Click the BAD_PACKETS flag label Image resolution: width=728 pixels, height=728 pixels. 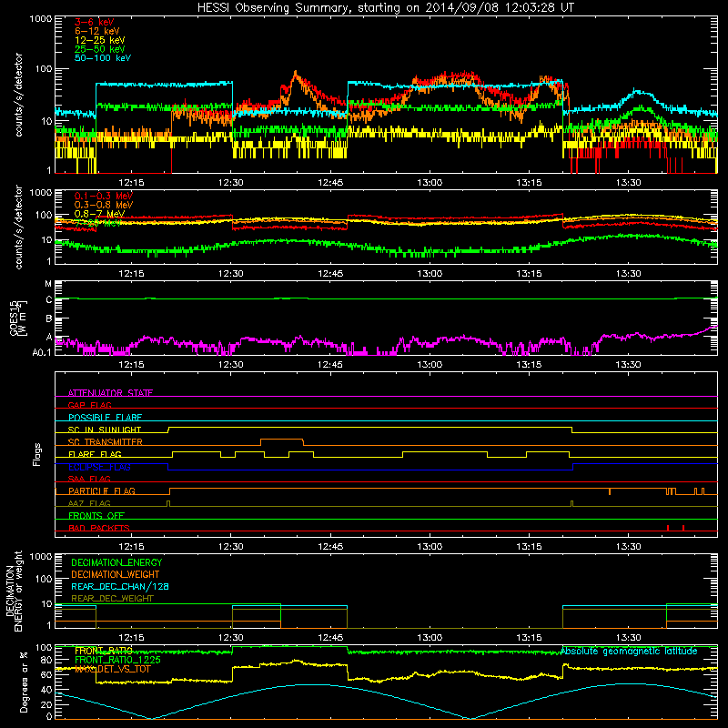99,528
